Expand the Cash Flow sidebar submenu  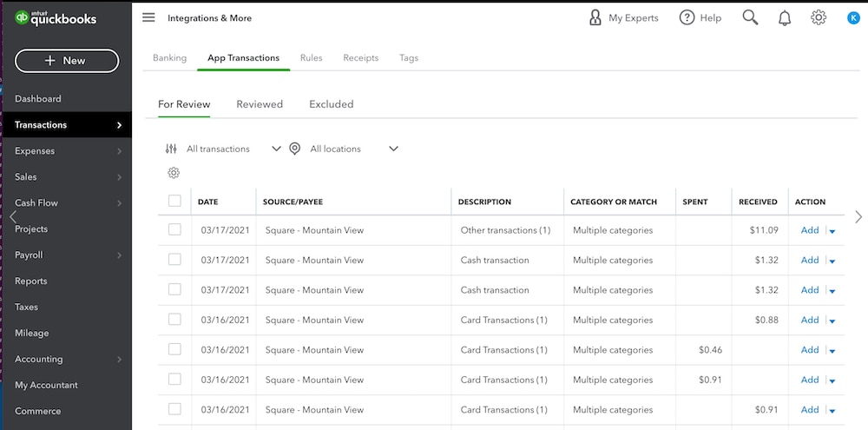[x=119, y=202]
